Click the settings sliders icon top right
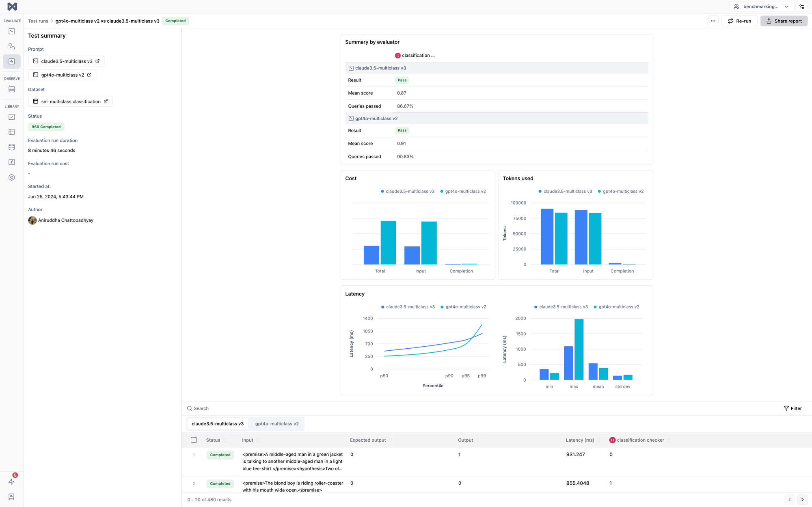The height and width of the screenshot is (507, 812). tap(802, 6)
